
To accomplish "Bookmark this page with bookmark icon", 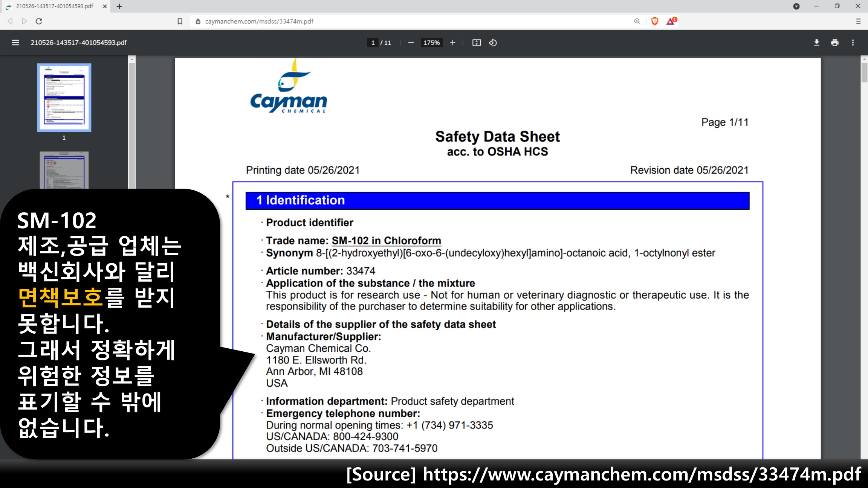I will click(180, 21).
